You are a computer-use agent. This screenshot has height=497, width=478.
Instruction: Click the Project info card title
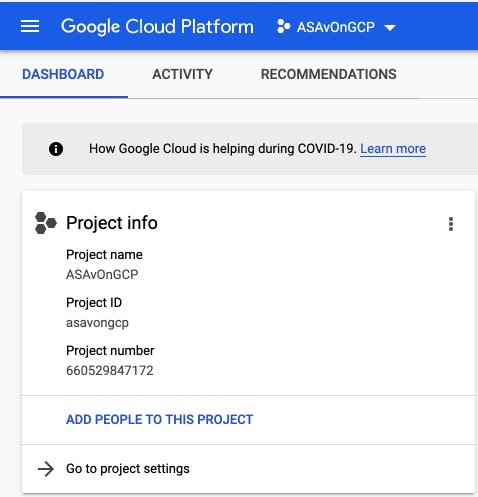pyautogui.click(x=112, y=223)
